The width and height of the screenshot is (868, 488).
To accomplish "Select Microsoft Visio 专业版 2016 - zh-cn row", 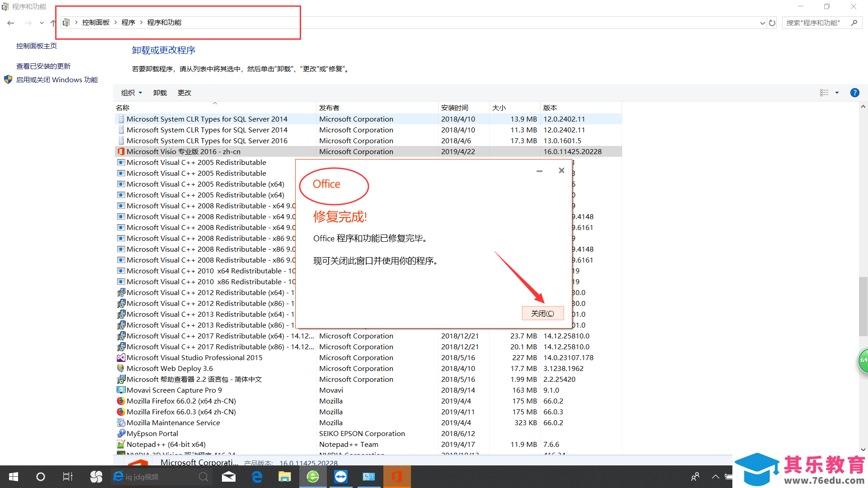I will [x=368, y=151].
